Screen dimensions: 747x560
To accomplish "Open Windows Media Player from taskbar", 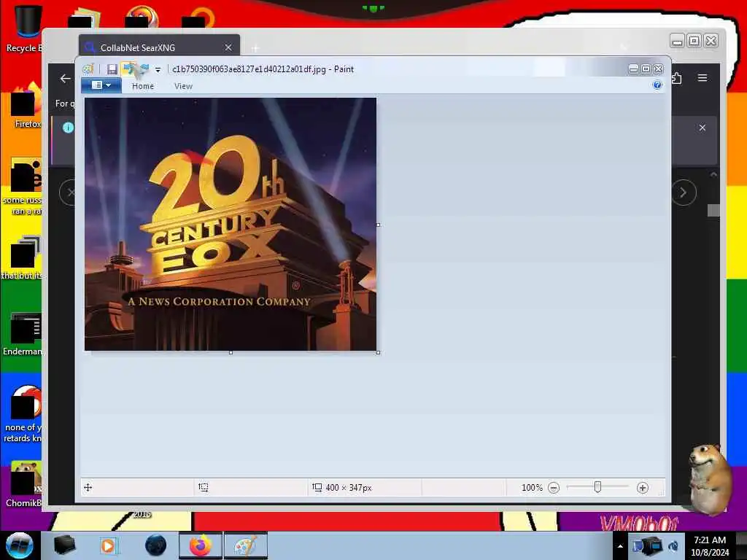I will click(x=109, y=545).
